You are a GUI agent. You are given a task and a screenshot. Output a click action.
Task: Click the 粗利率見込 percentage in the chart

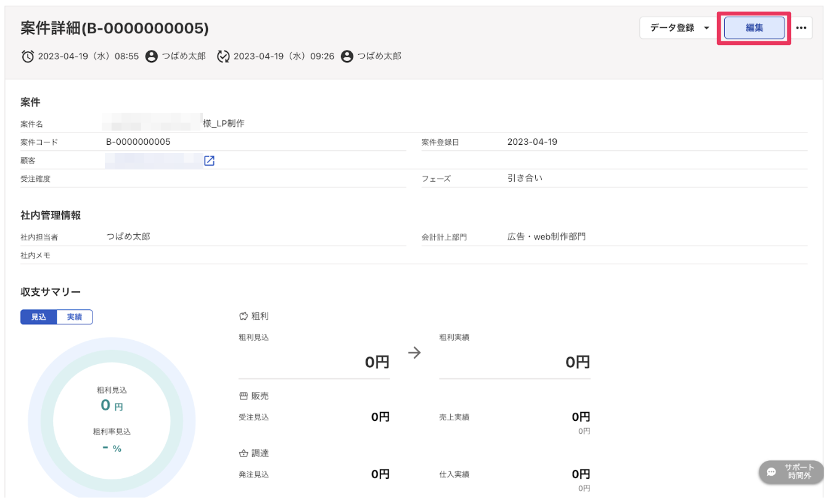pyautogui.click(x=112, y=448)
